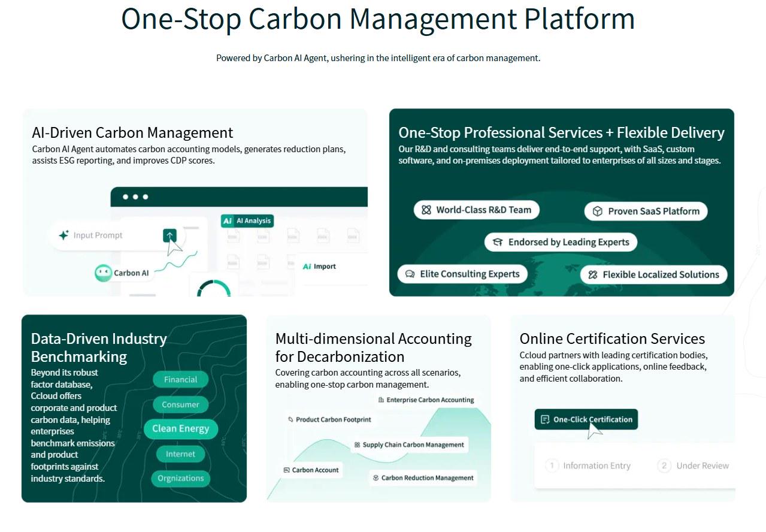
Task: Click step 1 circle for Information Entry
Action: [552, 465]
